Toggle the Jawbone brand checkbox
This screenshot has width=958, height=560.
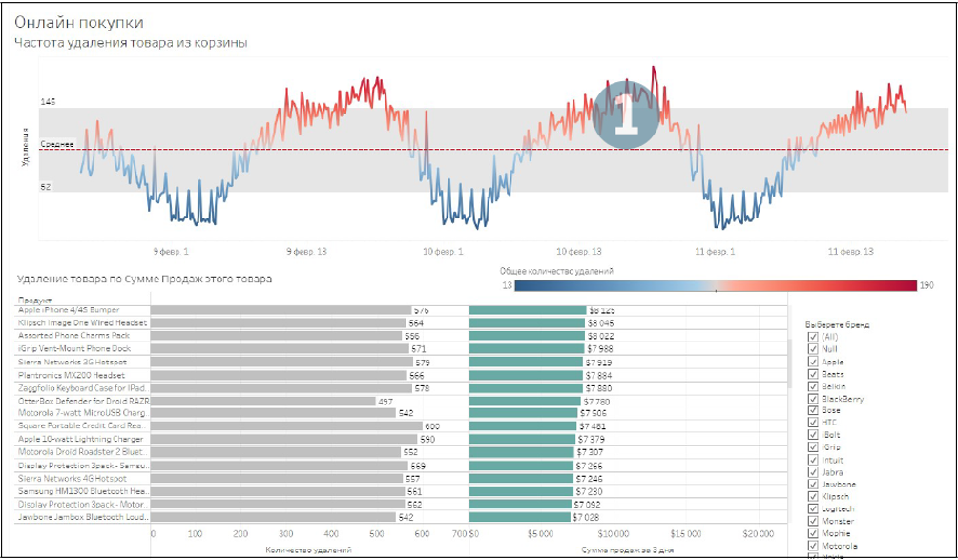(812, 485)
